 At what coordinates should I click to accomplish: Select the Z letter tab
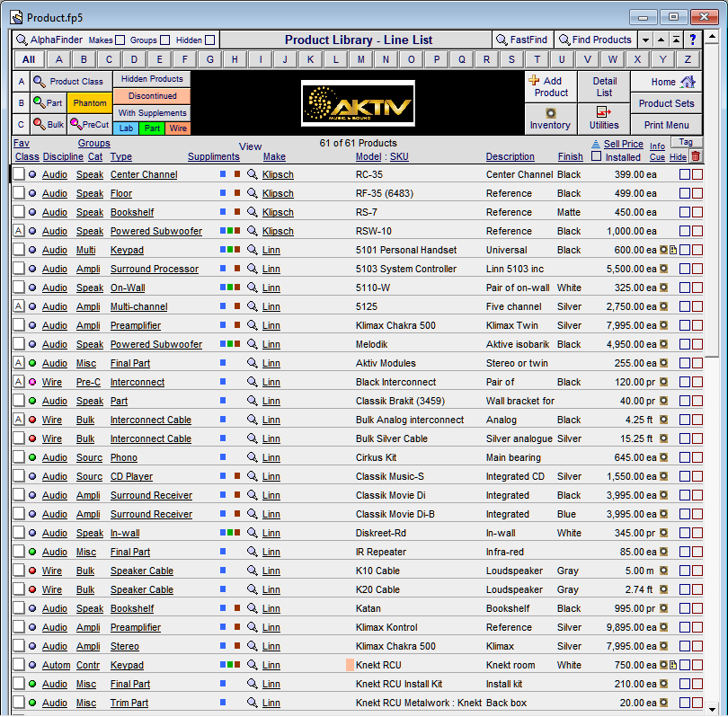point(688,59)
